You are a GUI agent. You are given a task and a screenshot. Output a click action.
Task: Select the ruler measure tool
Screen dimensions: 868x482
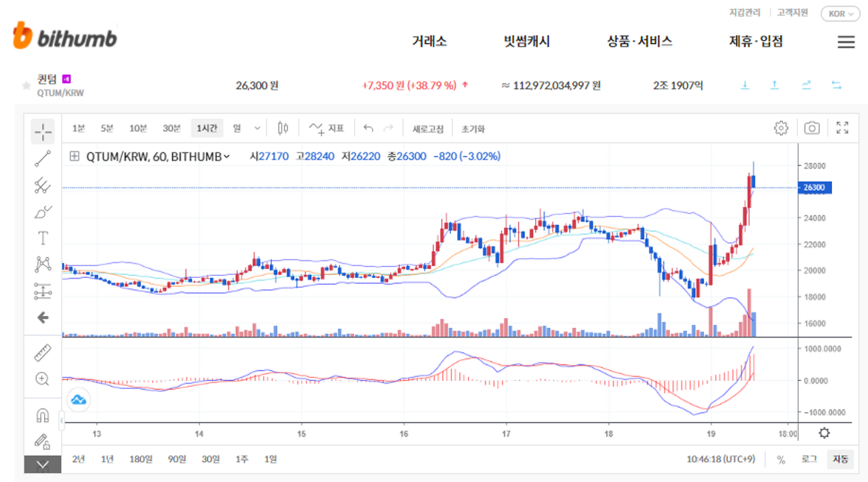43,353
